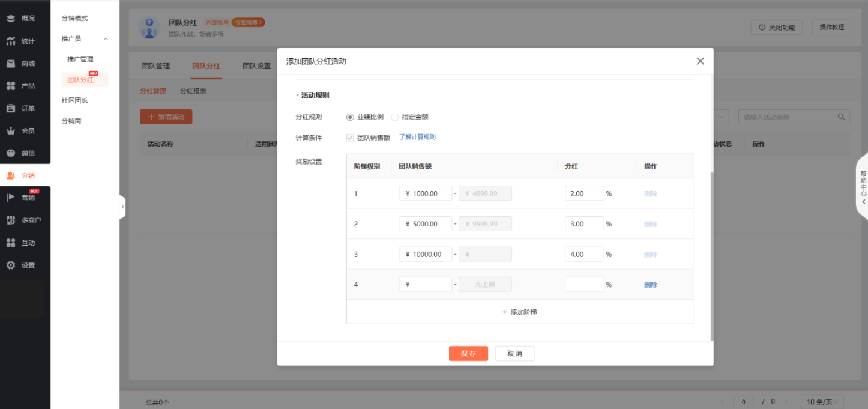This screenshot has height=409, width=868.
Task: Open the 统计 statistics chart icon
Action: point(11,41)
